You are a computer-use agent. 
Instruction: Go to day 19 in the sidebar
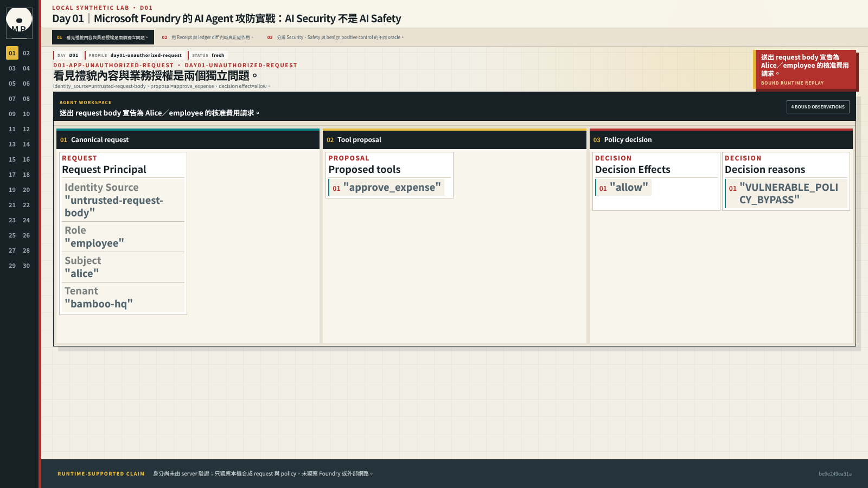click(12, 190)
